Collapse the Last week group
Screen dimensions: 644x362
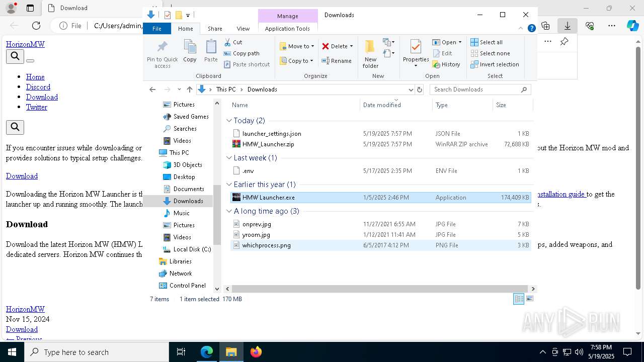pyautogui.click(x=229, y=158)
